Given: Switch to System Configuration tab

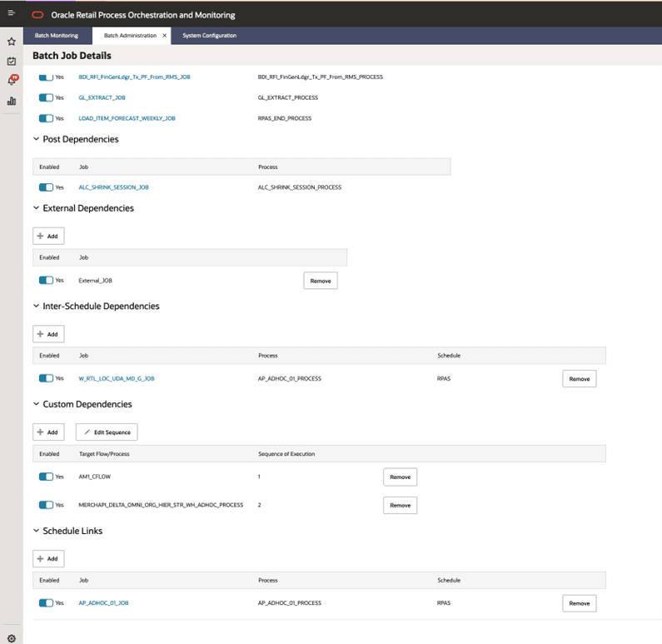Looking at the screenshot, I should [209, 36].
